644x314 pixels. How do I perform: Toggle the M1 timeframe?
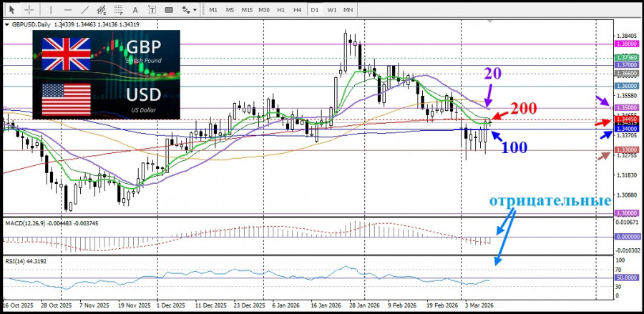(213, 10)
